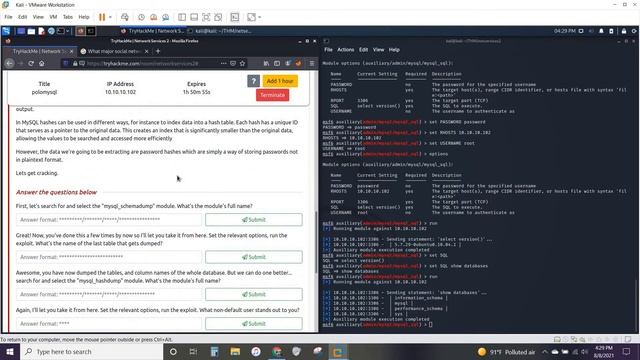Open File Explorer from Windows taskbar

coord(235,351)
